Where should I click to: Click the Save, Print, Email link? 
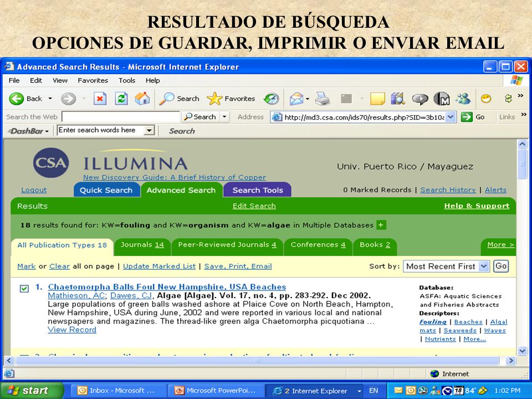(238, 267)
